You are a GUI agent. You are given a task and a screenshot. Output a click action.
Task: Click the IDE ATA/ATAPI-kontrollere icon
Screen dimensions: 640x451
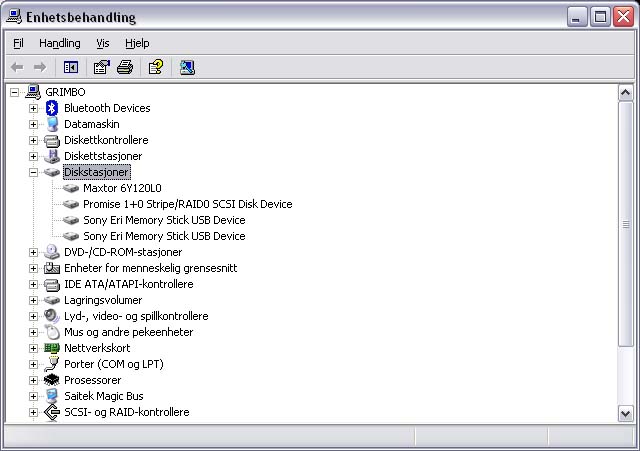52,284
